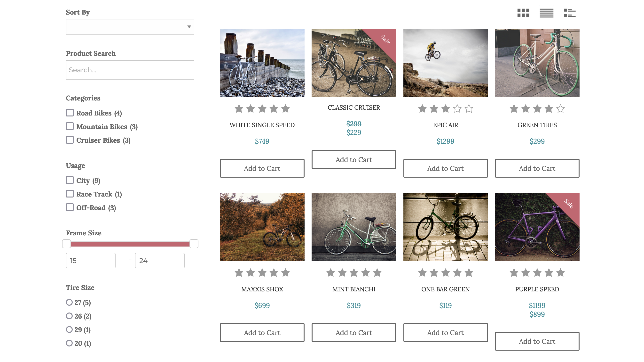Open the One Bar Green product title
Screen dimensions: 644x362
tap(445, 289)
